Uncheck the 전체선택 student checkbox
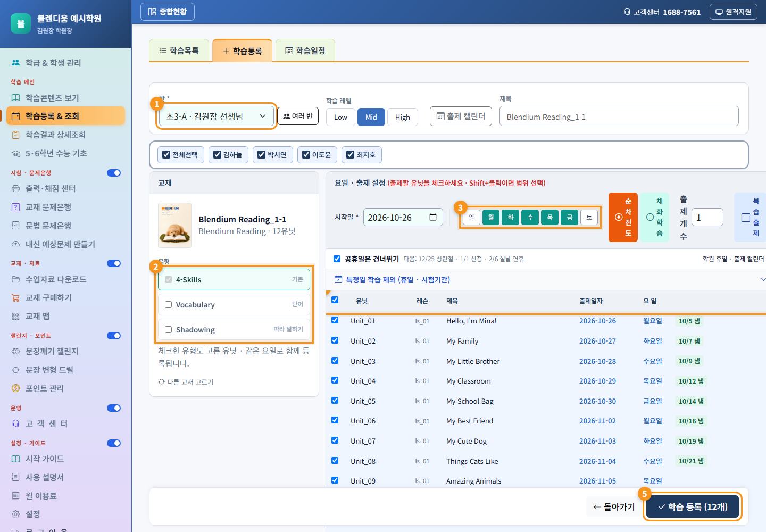The image size is (766, 532). 166,155
